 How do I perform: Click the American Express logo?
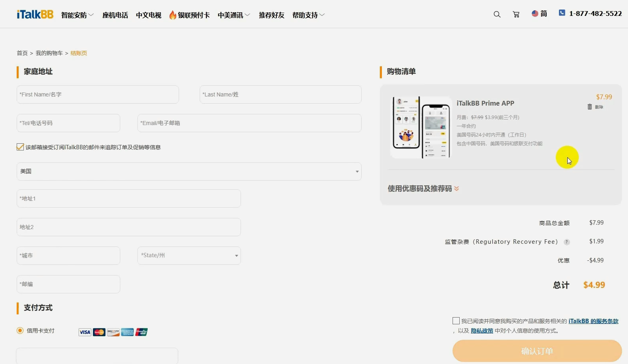coord(127,332)
